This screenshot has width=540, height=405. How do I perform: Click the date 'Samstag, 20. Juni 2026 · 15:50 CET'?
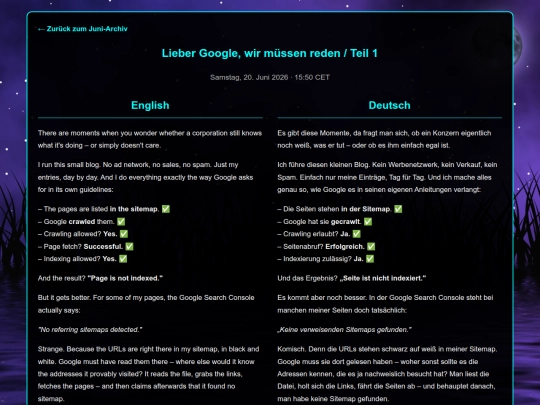(x=270, y=77)
